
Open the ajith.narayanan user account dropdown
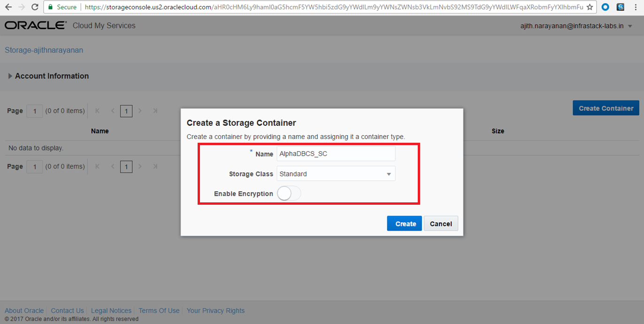tap(576, 26)
